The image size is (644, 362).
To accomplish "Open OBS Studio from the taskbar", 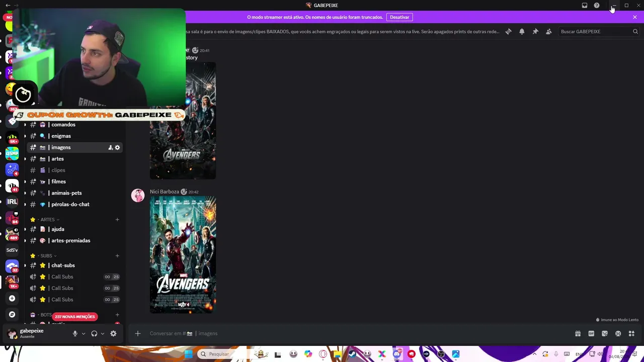I will click(x=441, y=354).
